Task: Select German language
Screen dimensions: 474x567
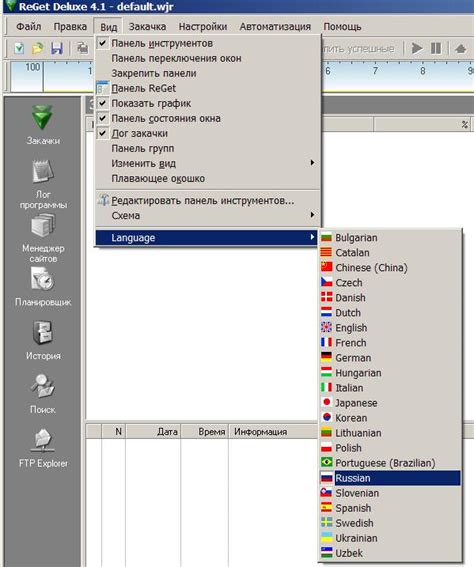Action: tap(390, 358)
